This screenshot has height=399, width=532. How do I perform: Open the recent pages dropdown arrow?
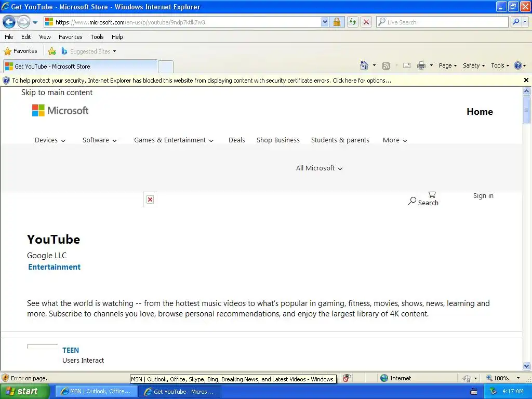(35, 22)
